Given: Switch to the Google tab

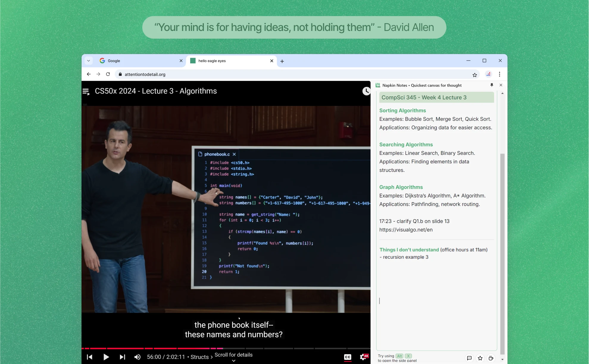Looking at the screenshot, I should point(140,61).
